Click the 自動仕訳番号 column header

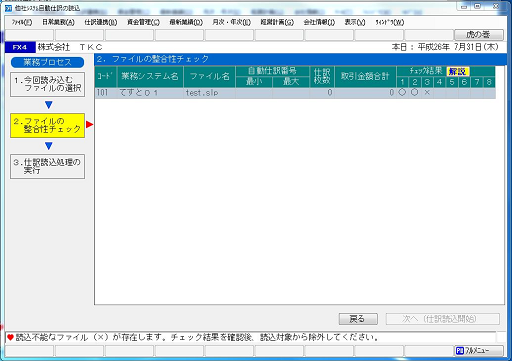tap(272, 71)
